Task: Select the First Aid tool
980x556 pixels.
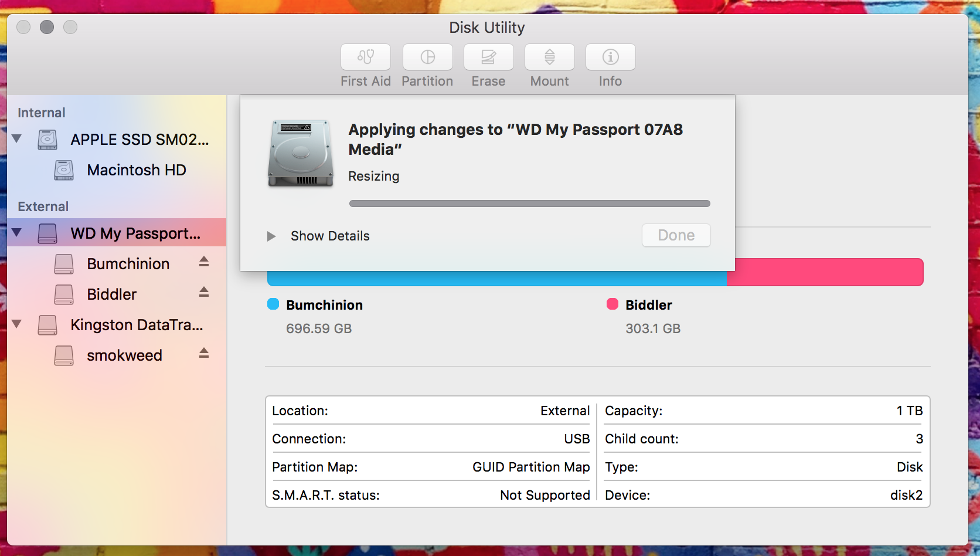Action: pyautogui.click(x=365, y=65)
